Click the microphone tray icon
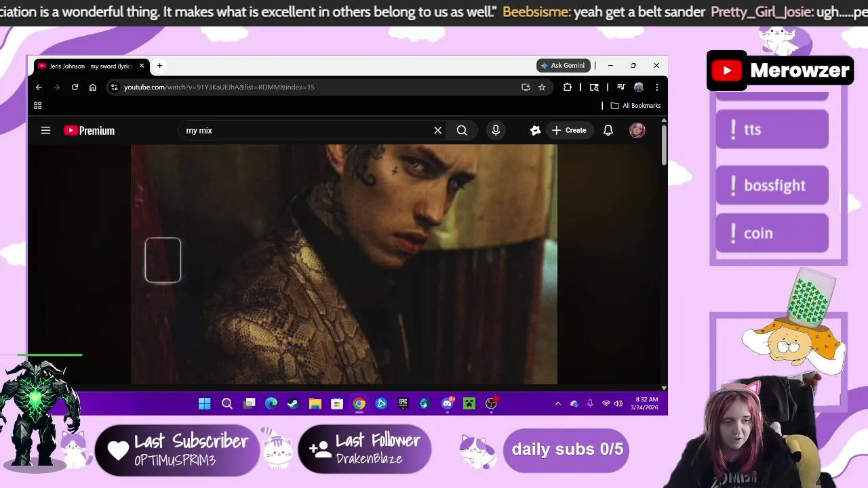This screenshot has height=488, width=868. point(590,404)
